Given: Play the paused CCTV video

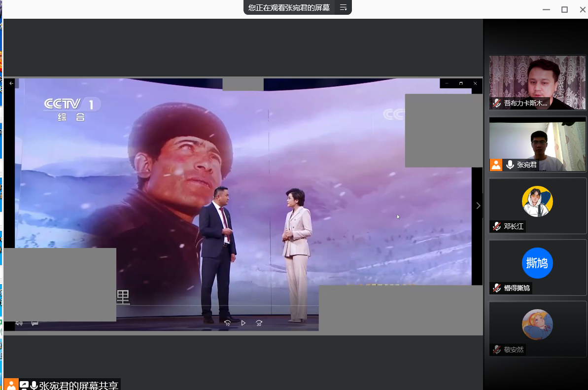Looking at the screenshot, I should [x=243, y=323].
